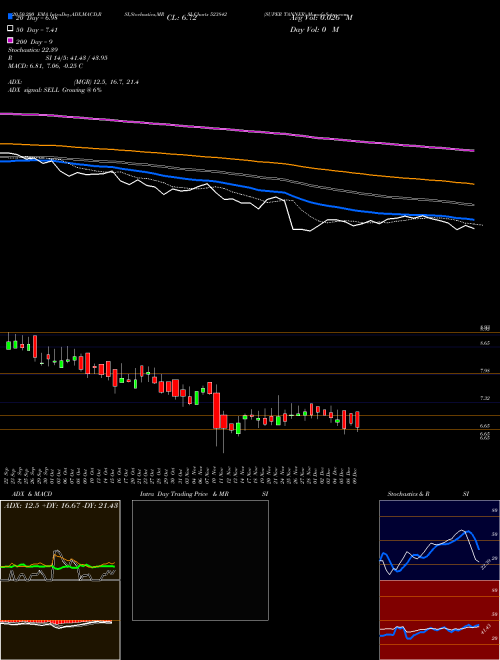Viewport: 500px width, 660px height.
Task: Click the ADX '(MGR) 12.5, 16.7, 21.4' values
Action: tap(106, 82)
